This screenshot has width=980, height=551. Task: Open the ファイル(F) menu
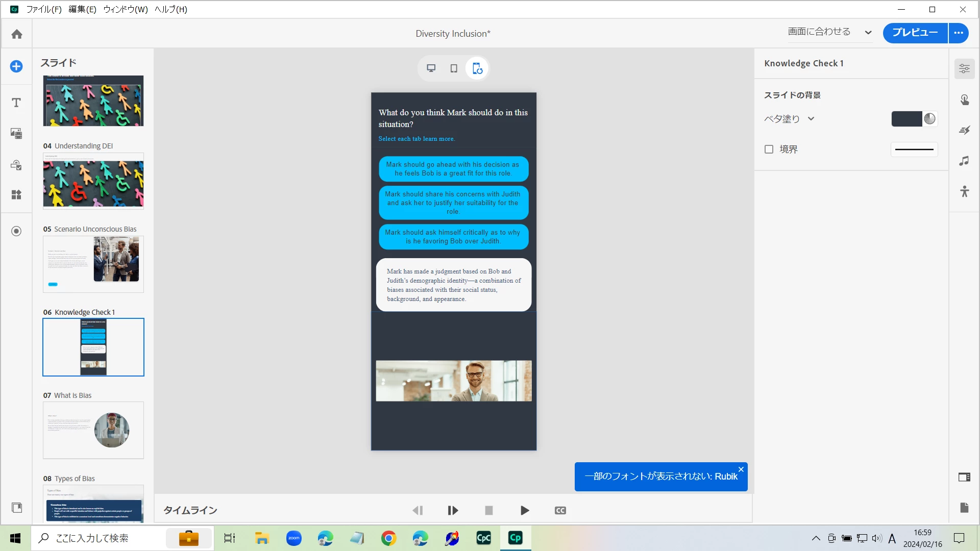point(44,9)
